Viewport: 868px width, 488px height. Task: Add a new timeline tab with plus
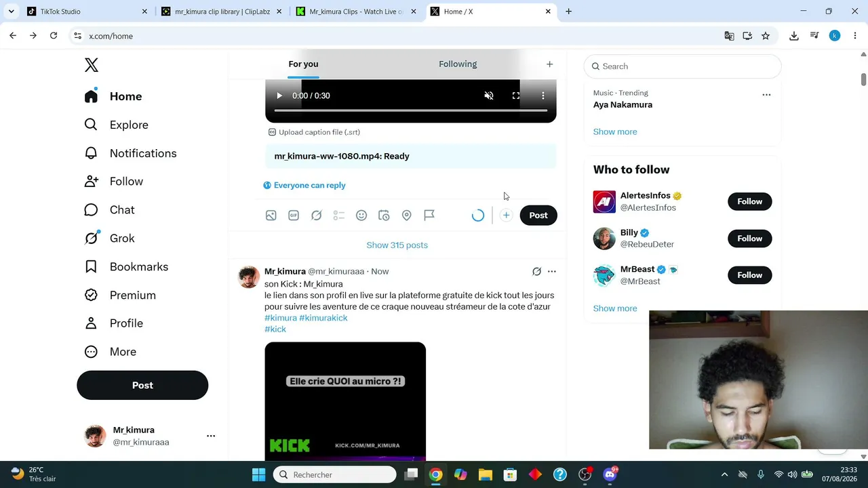550,64
